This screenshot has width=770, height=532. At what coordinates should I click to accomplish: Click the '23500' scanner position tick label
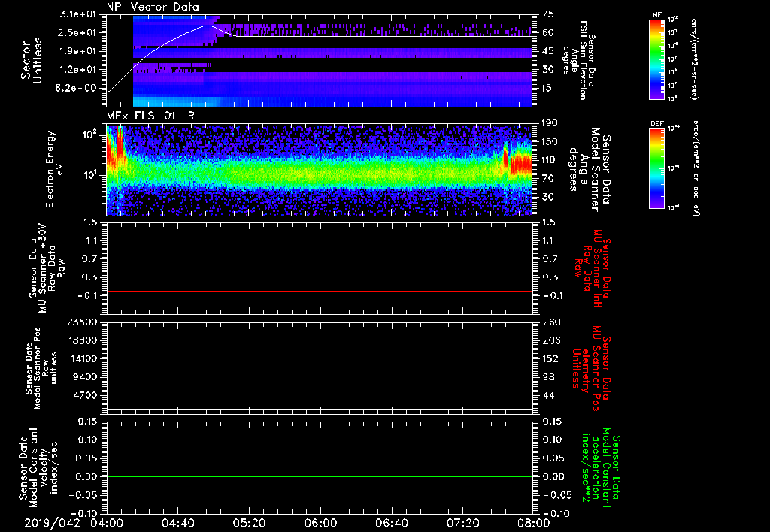[82, 322]
